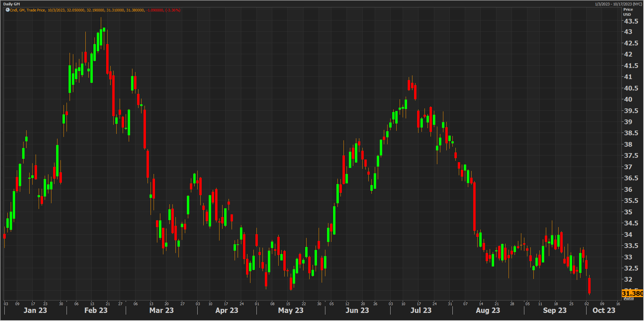Choose the May 23 time axis label

tap(290, 311)
